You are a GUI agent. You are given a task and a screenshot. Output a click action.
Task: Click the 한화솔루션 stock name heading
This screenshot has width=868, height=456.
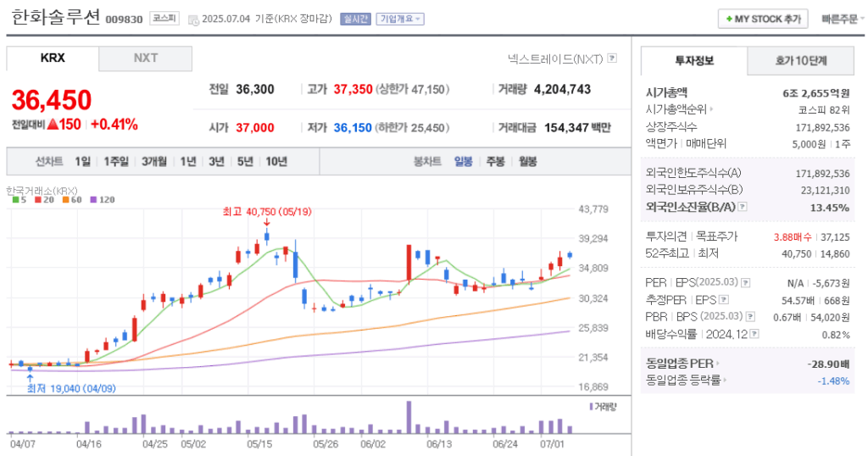click(55, 17)
